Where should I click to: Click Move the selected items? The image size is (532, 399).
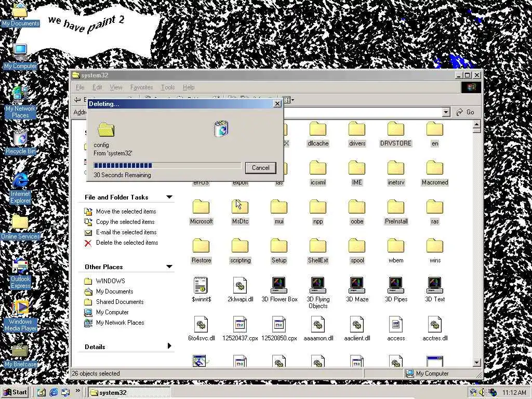[x=126, y=211]
